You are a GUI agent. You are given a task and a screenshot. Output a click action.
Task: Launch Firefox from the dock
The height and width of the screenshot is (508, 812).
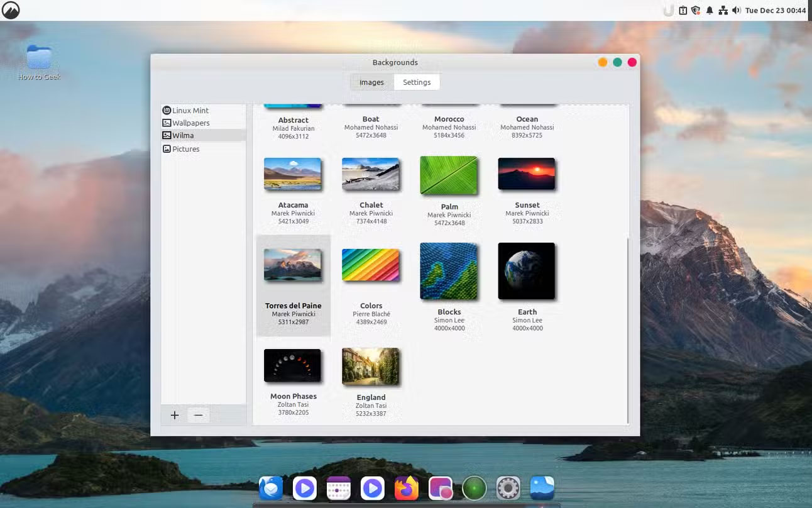tap(406, 487)
